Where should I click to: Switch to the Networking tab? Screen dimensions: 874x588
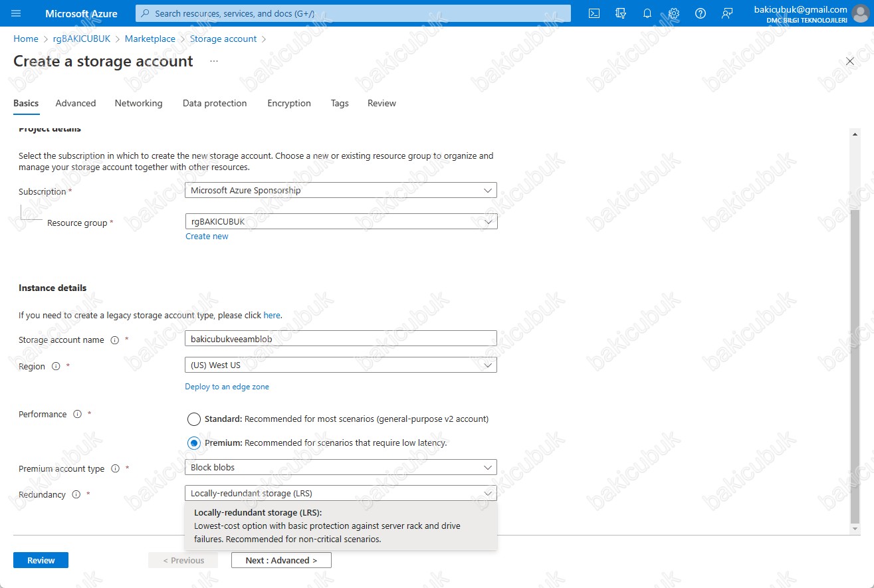click(138, 104)
